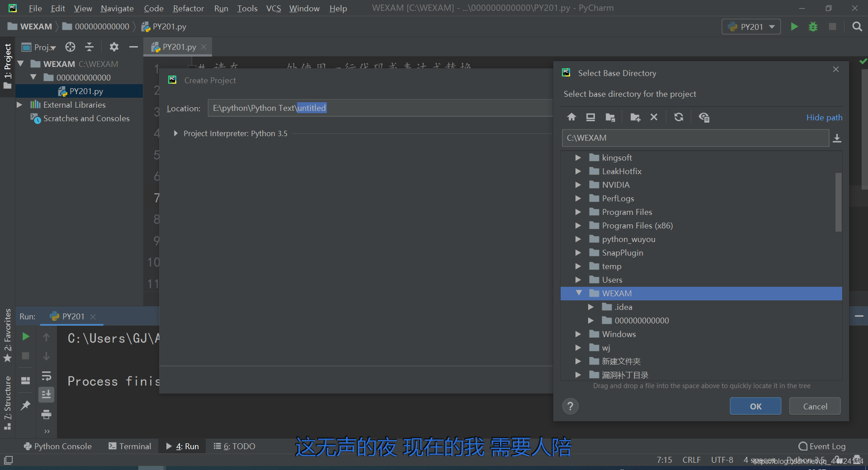The height and width of the screenshot is (470, 868).
Task: Collapse the 000000000000 folder in Project tree
Action: coord(33,77)
